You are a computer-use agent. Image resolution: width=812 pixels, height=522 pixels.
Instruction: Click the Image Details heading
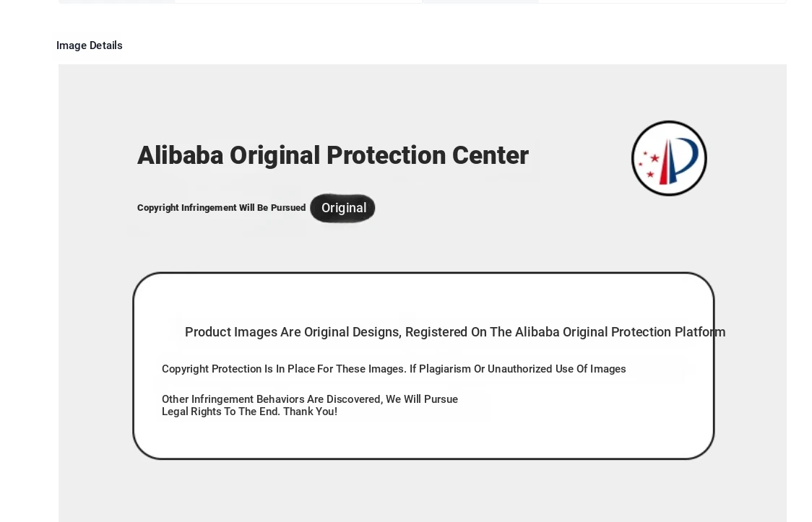click(x=90, y=45)
